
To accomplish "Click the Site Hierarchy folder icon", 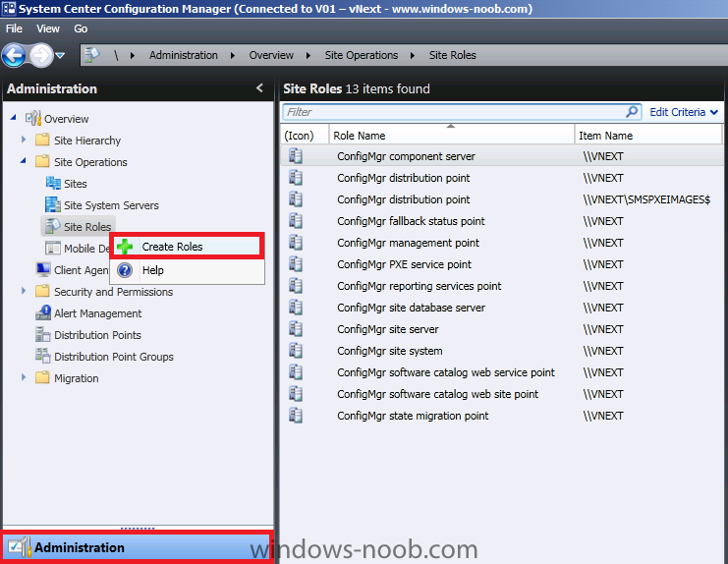I will (x=42, y=140).
